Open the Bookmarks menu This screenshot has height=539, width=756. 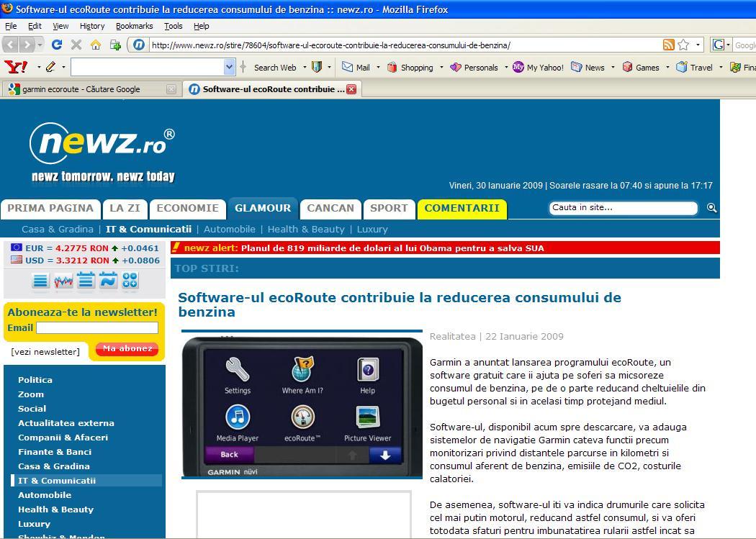[135, 26]
